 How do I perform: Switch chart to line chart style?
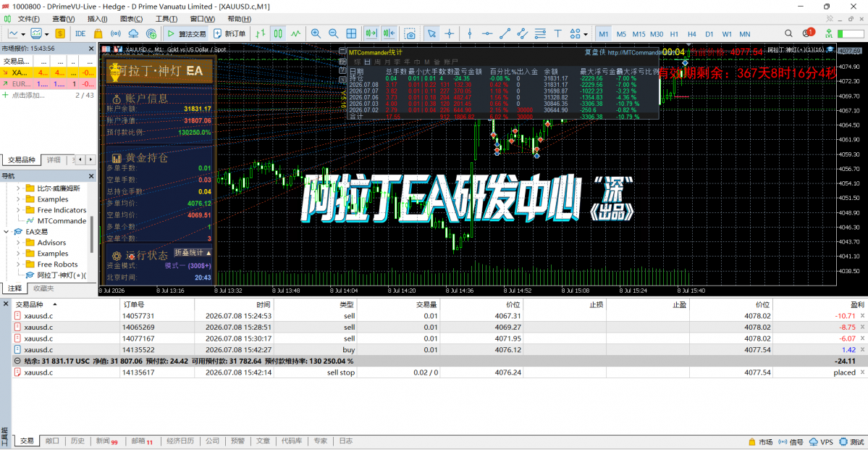297,33
